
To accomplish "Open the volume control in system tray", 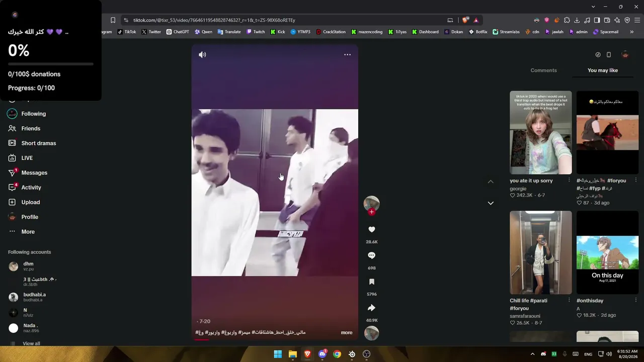I will [609, 354].
